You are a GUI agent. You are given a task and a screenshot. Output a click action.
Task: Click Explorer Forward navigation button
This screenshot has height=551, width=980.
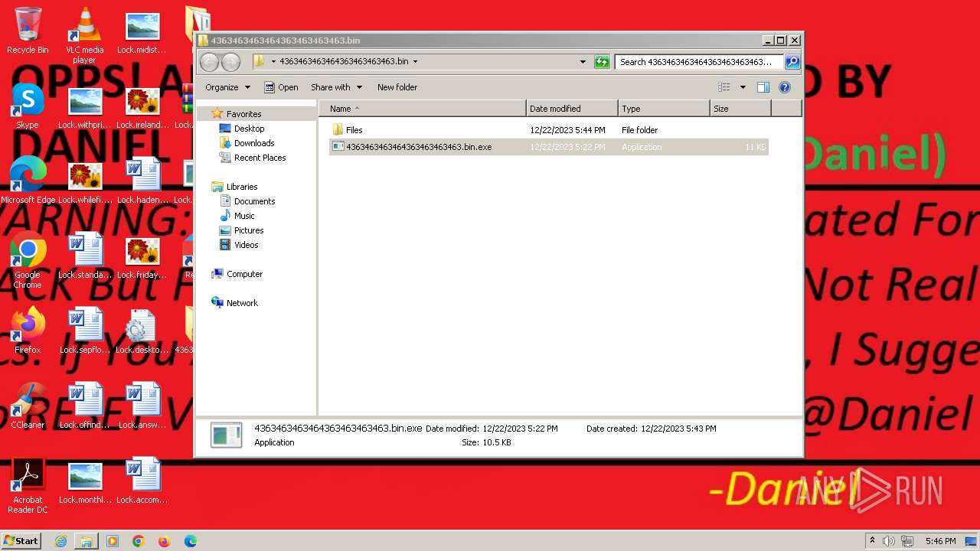pos(230,62)
